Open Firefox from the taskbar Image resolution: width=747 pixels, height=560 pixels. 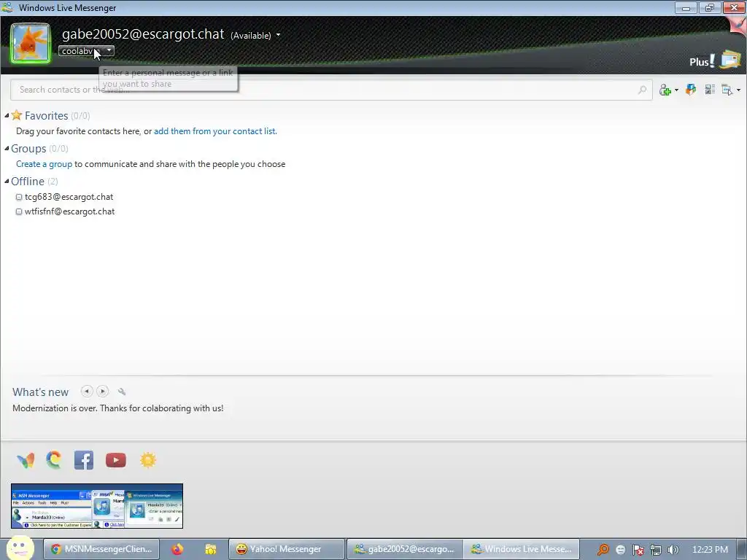[177, 549]
